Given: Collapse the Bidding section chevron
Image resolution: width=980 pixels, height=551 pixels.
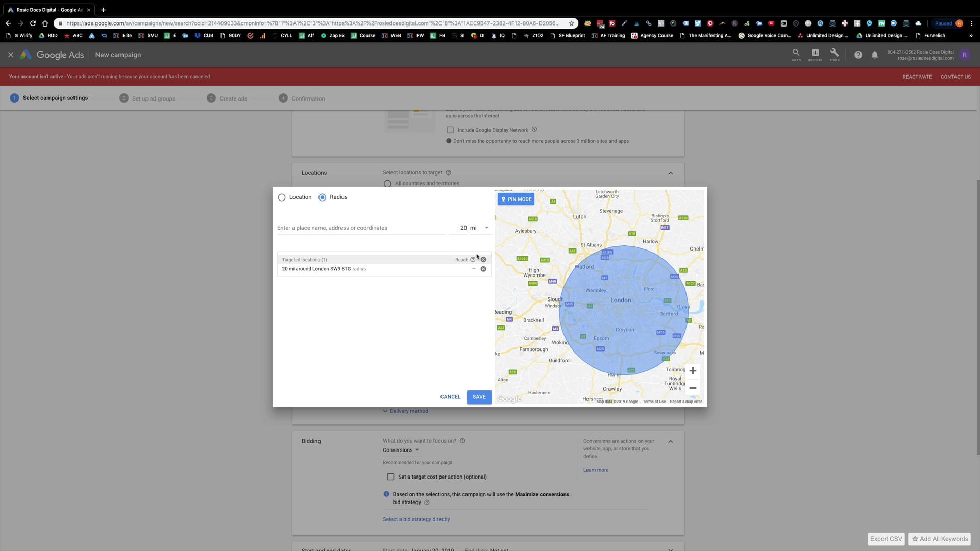Looking at the screenshot, I should pos(671,441).
